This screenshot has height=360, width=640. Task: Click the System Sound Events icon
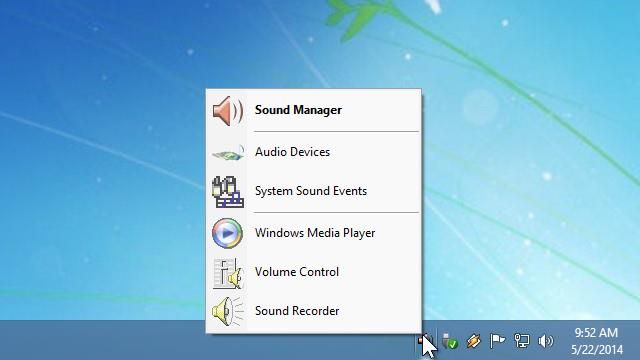point(228,191)
